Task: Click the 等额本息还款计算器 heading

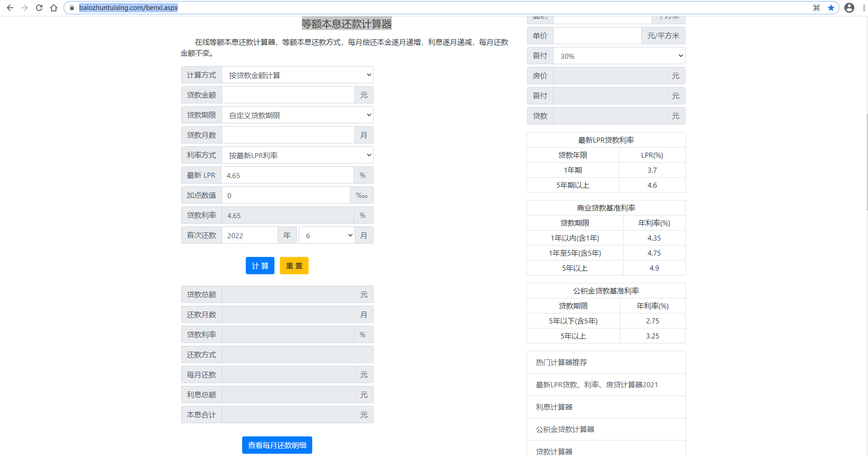Action: (346, 24)
